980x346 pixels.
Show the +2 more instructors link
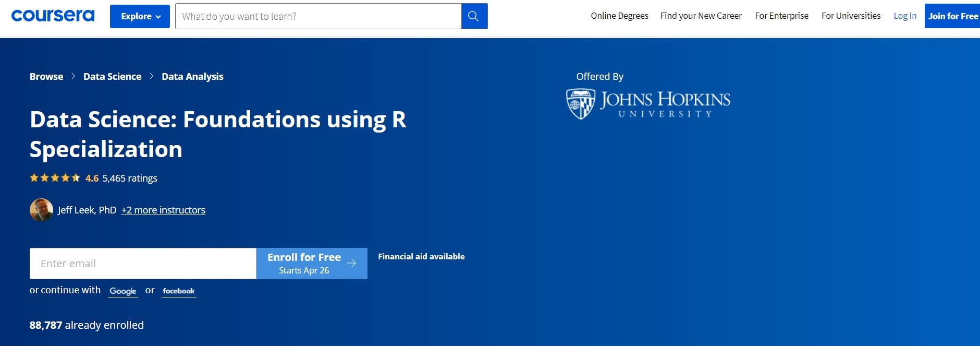pos(163,210)
